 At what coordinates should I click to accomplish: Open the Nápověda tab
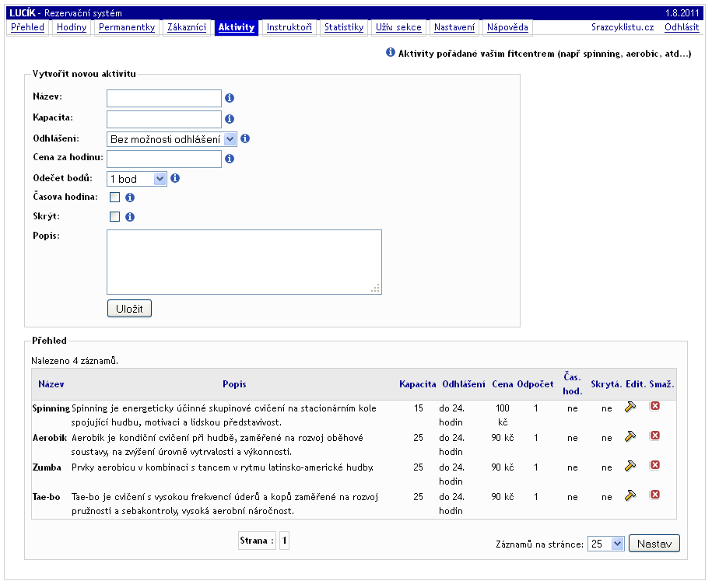click(x=507, y=27)
